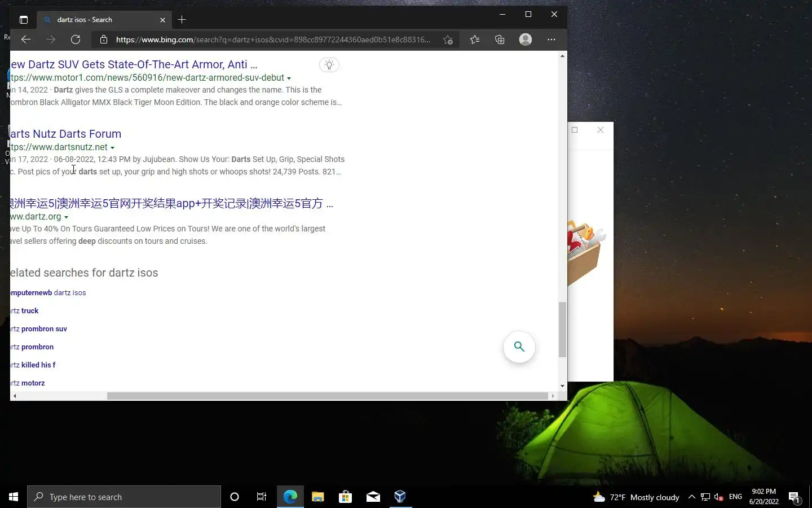Open the dartz.org Chinese-titled result
This screenshot has width=812, height=508.
171,203
